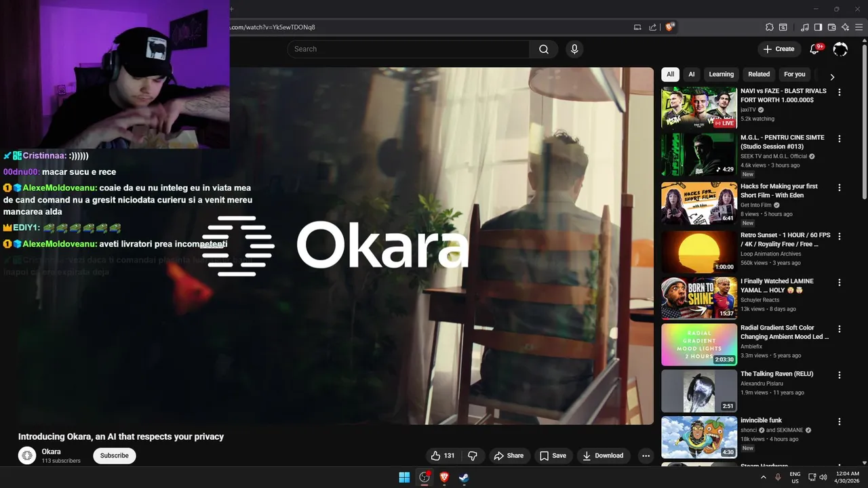Open the YouTube account avatar menu
The image size is (868, 488).
(x=840, y=49)
